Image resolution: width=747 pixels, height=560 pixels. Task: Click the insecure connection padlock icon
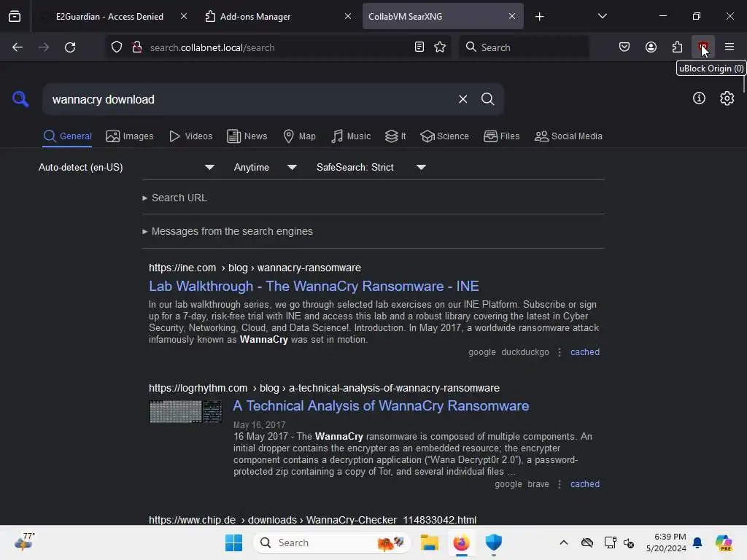[137, 47]
